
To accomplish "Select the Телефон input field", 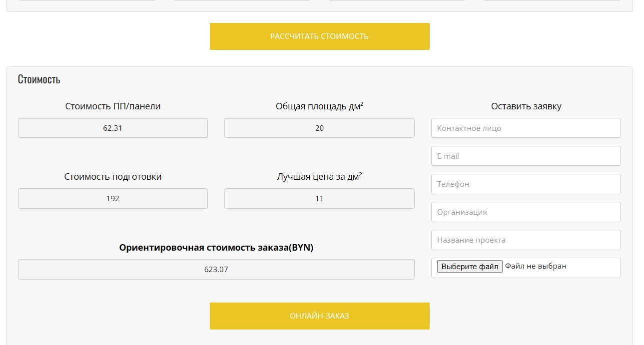I will pos(526,184).
